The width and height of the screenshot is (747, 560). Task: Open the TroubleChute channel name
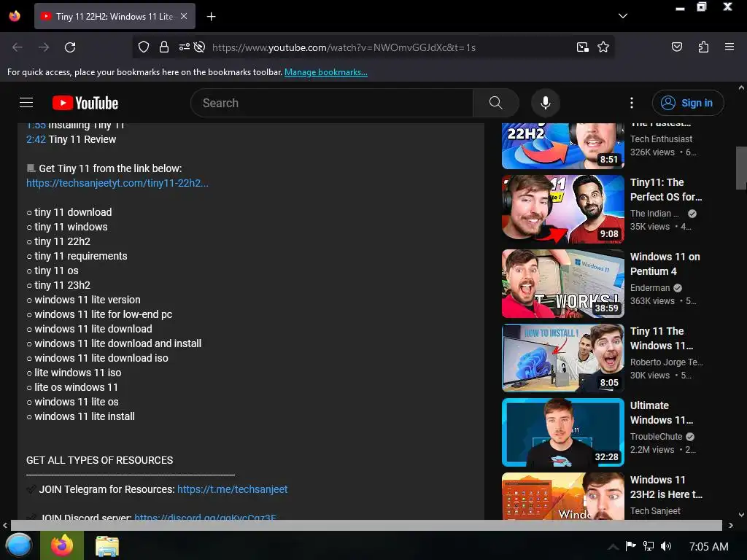656,436
